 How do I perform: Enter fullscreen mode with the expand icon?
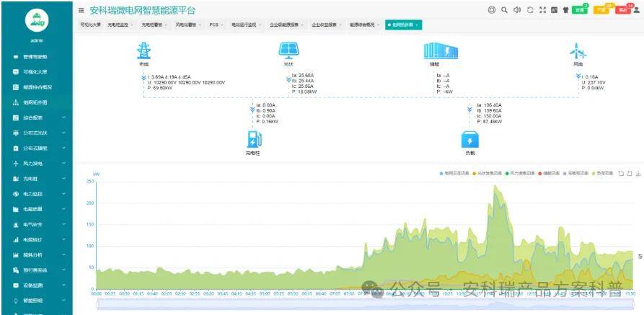click(542, 10)
